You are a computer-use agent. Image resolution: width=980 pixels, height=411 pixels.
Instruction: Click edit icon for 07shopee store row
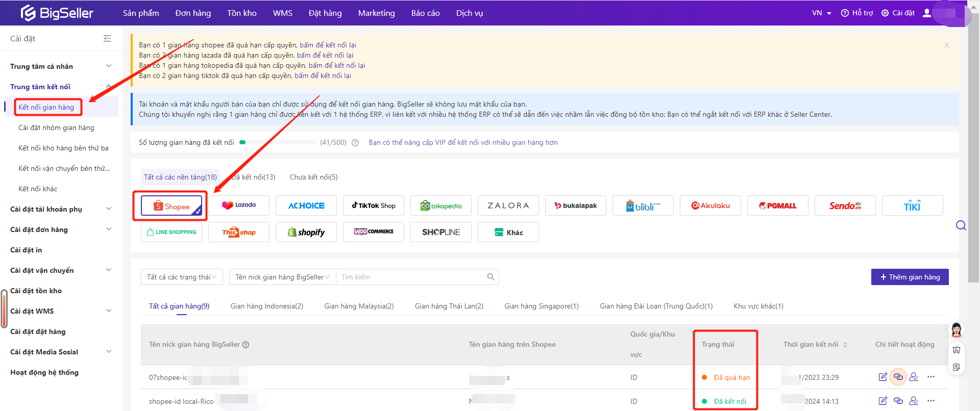[883, 377]
